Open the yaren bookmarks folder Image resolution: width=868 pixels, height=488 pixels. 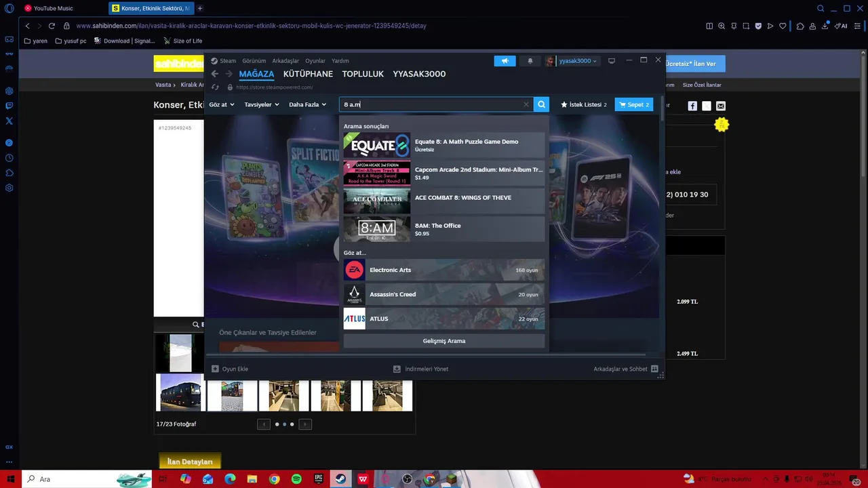coord(36,41)
